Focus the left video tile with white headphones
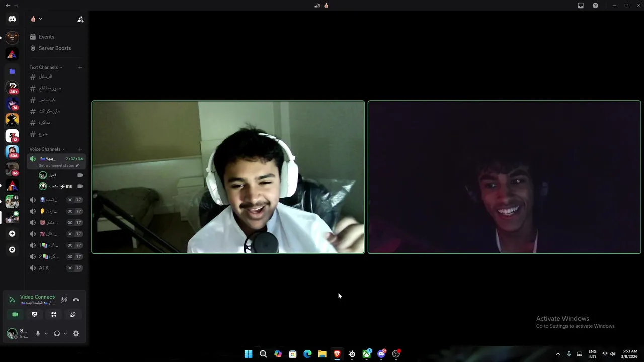This screenshot has height=362, width=644. tap(228, 177)
